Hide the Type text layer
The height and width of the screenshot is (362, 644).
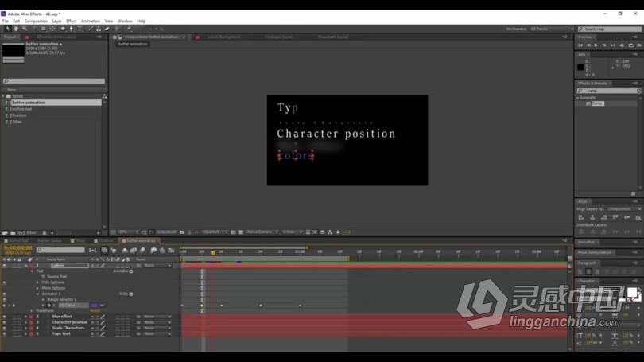pyautogui.click(x=4, y=333)
